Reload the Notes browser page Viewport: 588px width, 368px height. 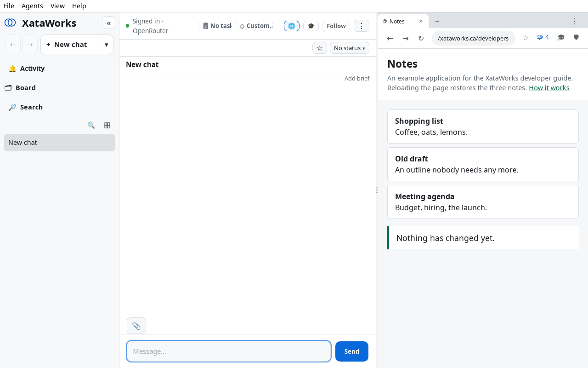tap(421, 38)
